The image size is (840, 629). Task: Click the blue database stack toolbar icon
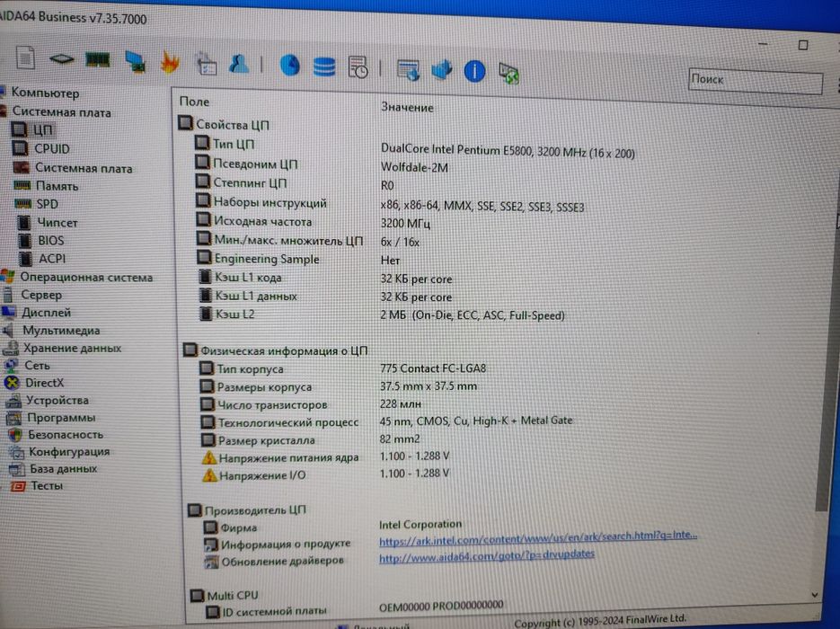324,67
